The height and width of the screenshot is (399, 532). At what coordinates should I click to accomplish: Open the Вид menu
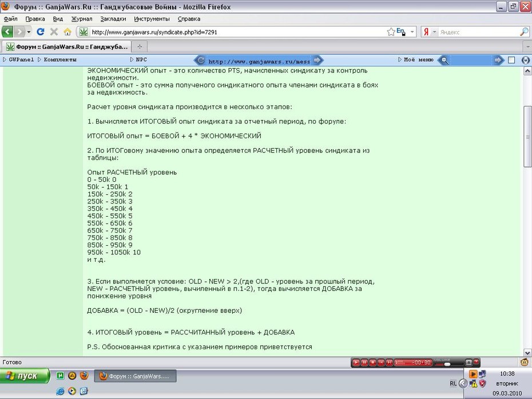pos(58,19)
